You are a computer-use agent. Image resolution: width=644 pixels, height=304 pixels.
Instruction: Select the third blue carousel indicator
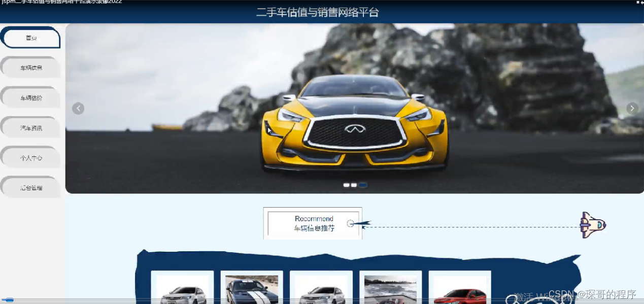[363, 185]
